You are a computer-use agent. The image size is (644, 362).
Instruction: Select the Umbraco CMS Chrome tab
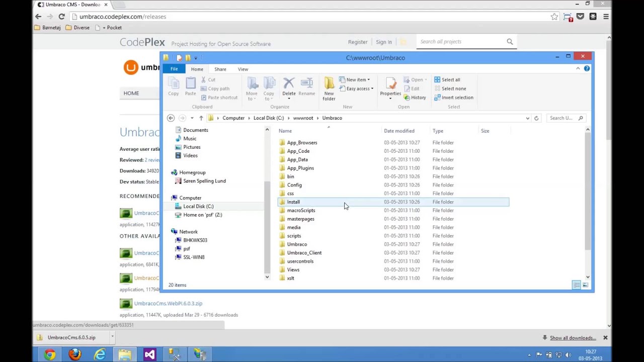click(72, 5)
